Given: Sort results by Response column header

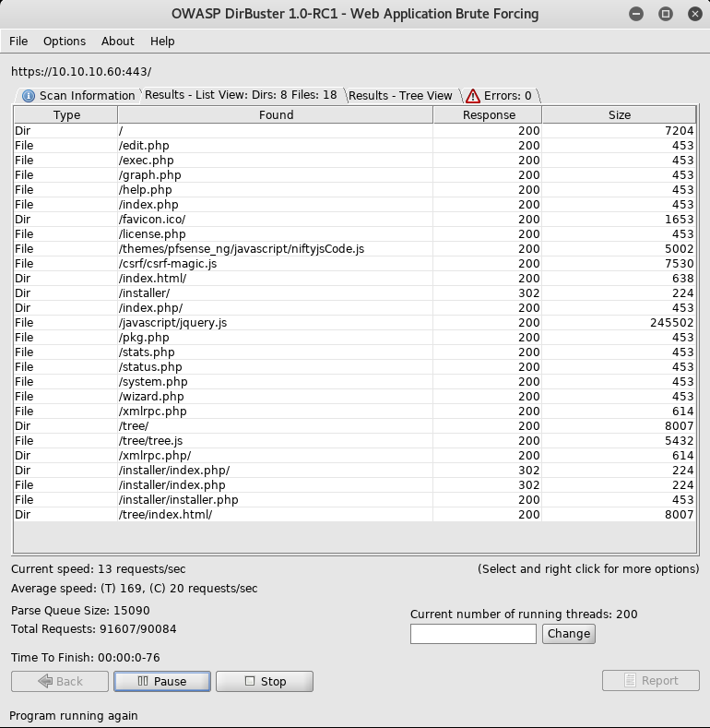Looking at the screenshot, I should (489, 115).
